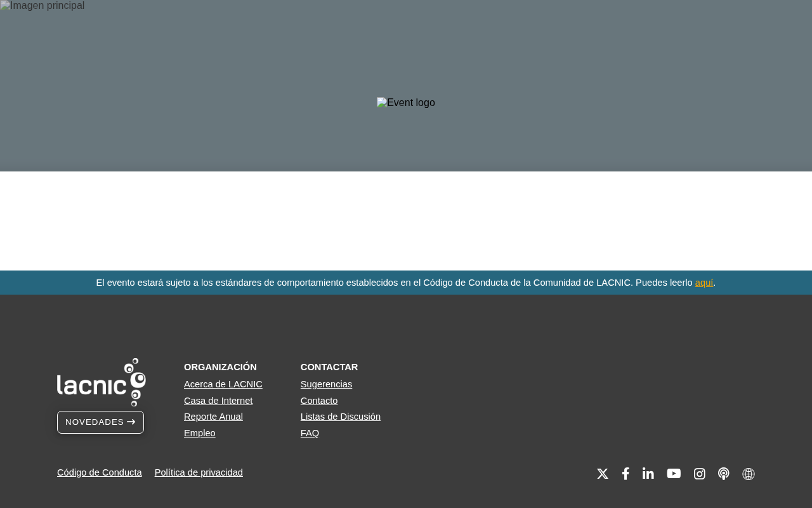
Task: Open the 'aquí' code of conduct link
Action: coord(704,283)
